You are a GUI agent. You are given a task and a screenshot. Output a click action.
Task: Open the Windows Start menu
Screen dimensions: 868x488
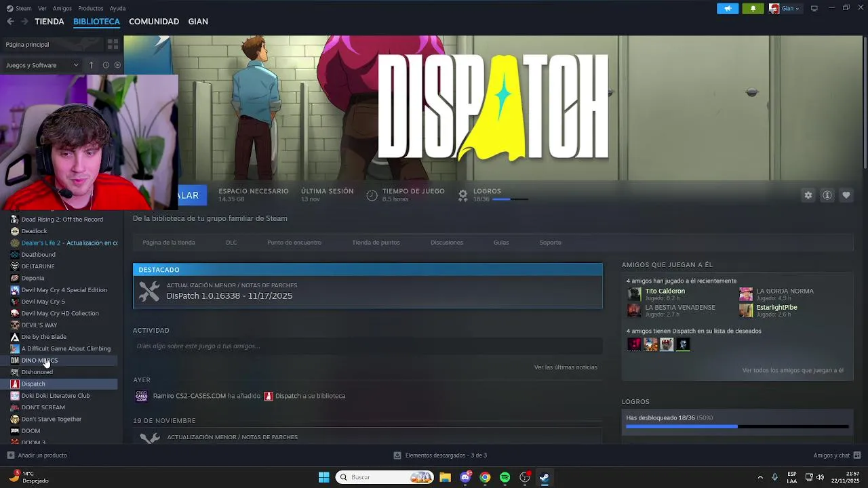click(323, 477)
